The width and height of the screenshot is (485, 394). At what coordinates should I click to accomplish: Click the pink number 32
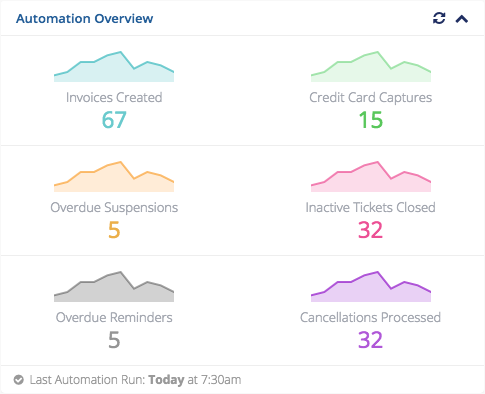pyautogui.click(x=371, y=230)
